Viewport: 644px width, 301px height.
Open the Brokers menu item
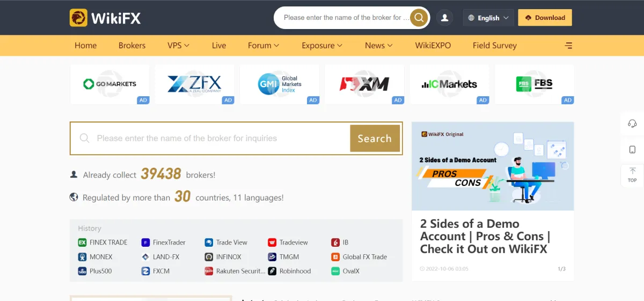point(132,46)
